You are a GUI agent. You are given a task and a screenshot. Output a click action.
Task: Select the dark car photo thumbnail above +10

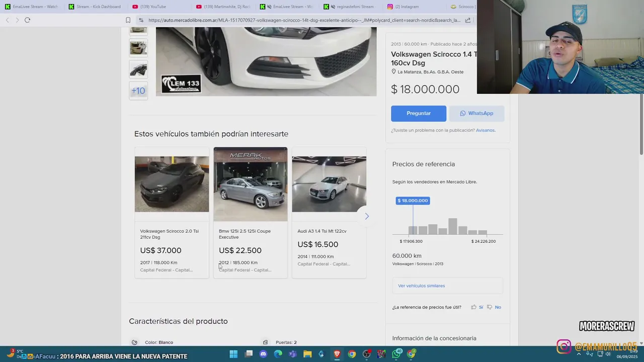click(138, 69)
